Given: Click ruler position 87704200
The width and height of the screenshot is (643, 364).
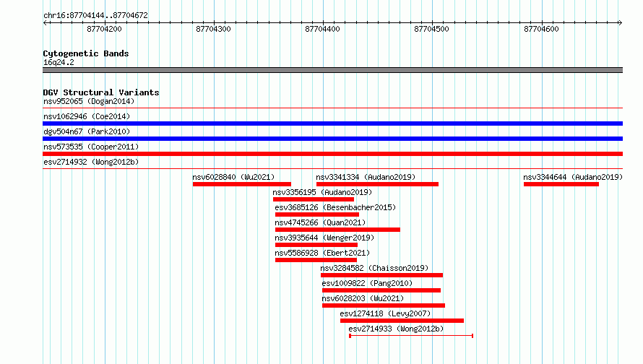Looking at the screenshot, I should pos(104,29).
